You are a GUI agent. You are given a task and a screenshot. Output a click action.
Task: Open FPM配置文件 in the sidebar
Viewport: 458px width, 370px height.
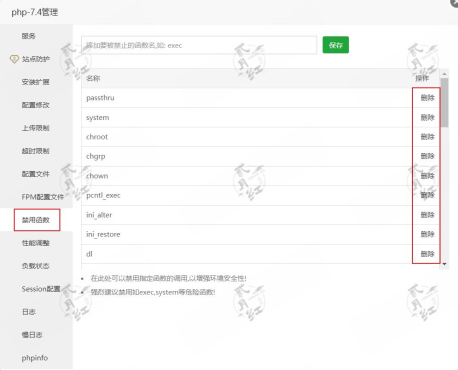pyautogui.click(x=42, y=197)
